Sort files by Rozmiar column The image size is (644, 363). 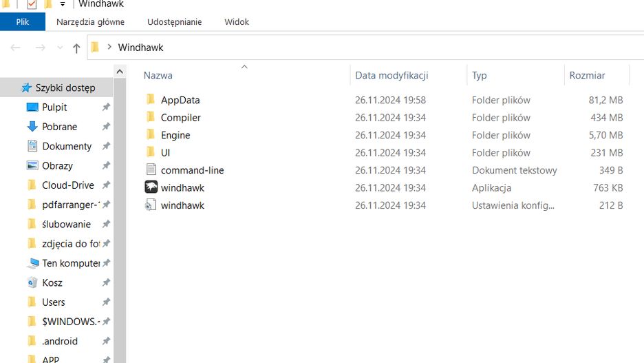tap(587, 76)
